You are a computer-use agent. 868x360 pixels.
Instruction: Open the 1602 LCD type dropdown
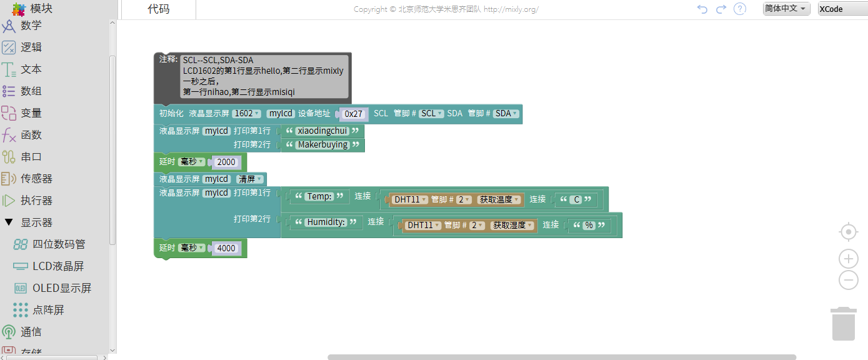point(246,114)
